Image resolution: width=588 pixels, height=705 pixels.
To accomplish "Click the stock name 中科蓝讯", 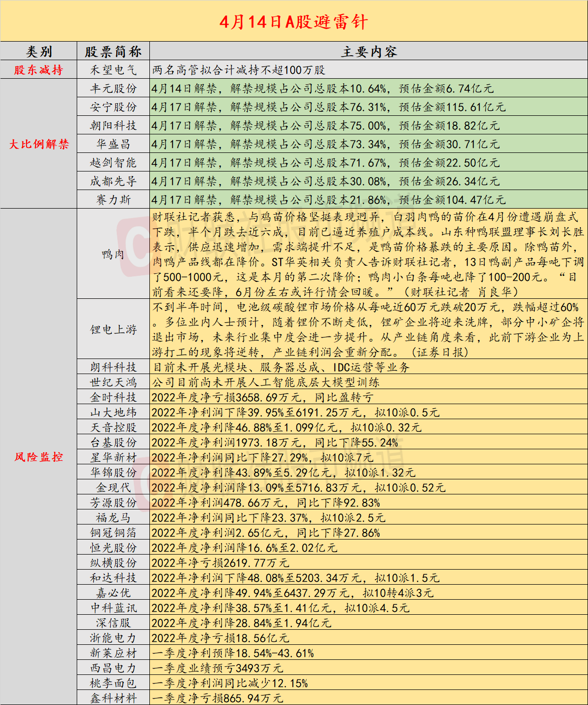I will 113,608.
